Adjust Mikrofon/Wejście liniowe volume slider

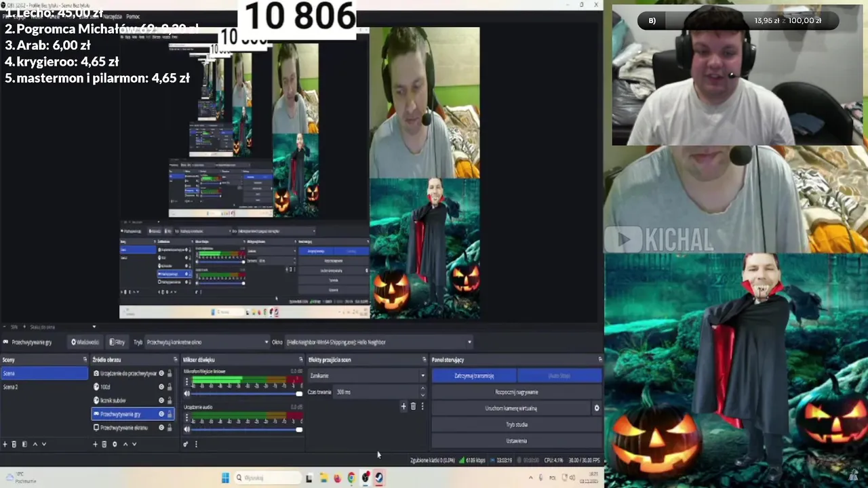[246, 394]
